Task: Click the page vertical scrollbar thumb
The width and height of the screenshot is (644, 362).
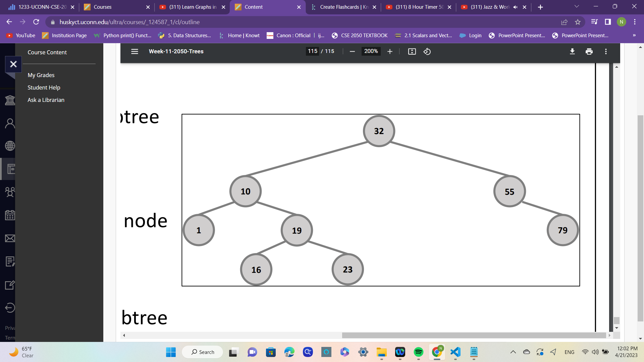Action: click(640, 218)
